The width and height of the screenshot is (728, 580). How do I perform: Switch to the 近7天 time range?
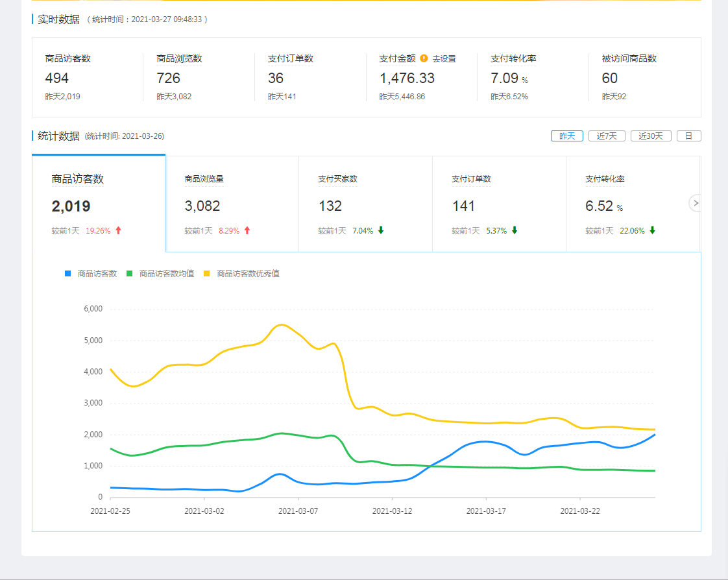[x=607, y=136]
